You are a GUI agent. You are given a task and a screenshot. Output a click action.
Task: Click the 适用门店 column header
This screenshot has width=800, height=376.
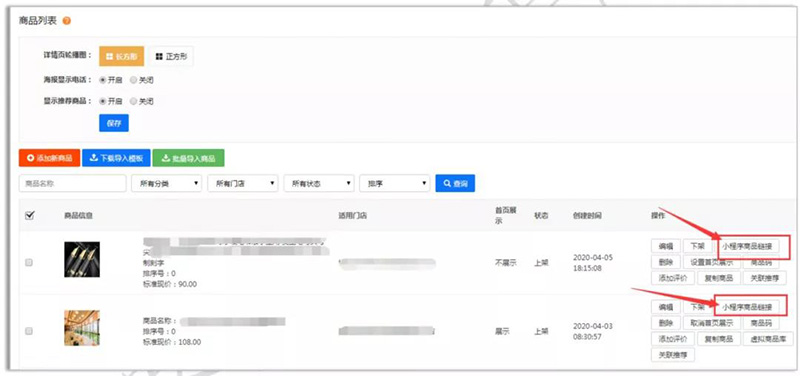(x=353, y=215)
